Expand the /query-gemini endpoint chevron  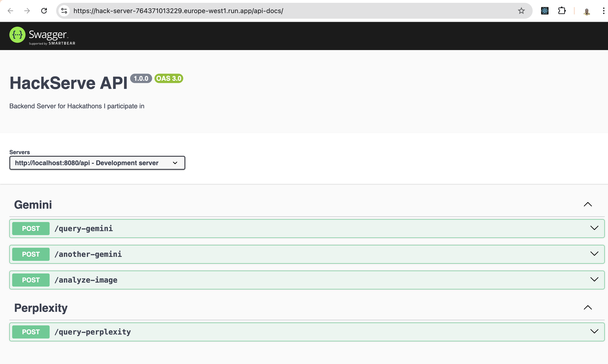pos(594,228)
